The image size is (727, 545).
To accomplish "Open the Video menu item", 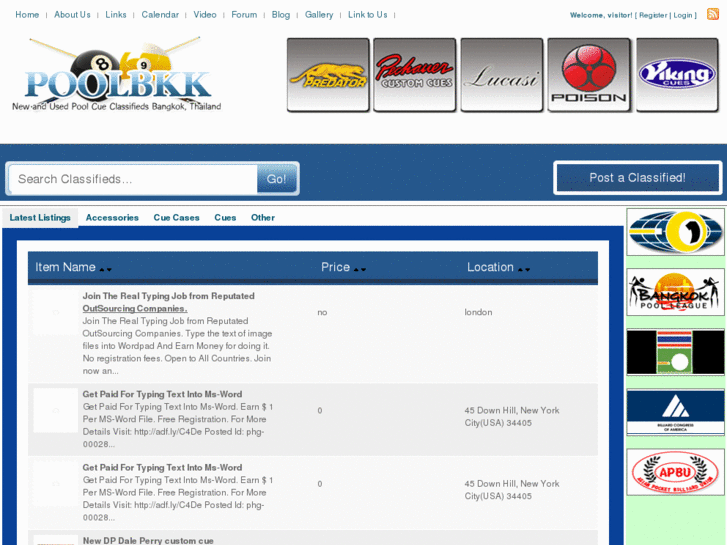I will [205, 15].
